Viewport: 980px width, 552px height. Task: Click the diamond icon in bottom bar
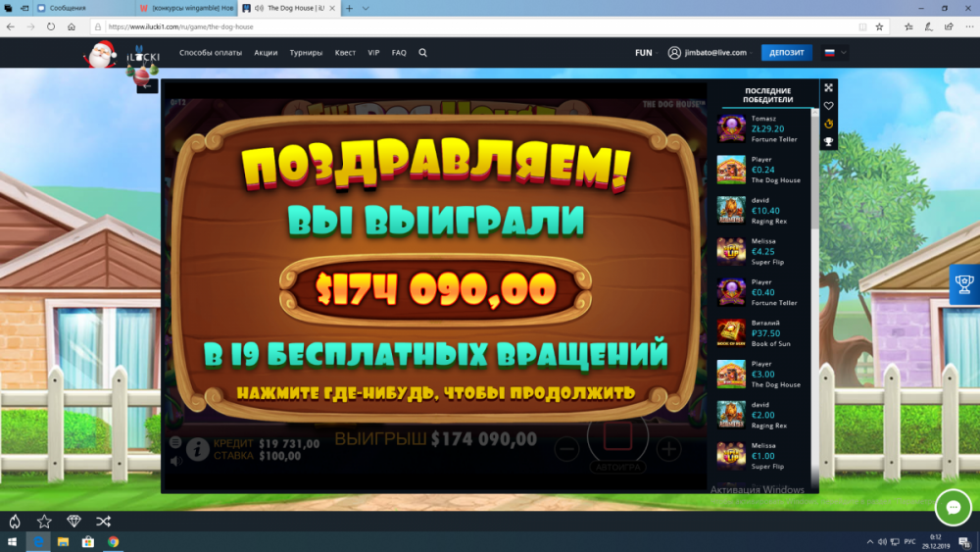coord(73,522)
